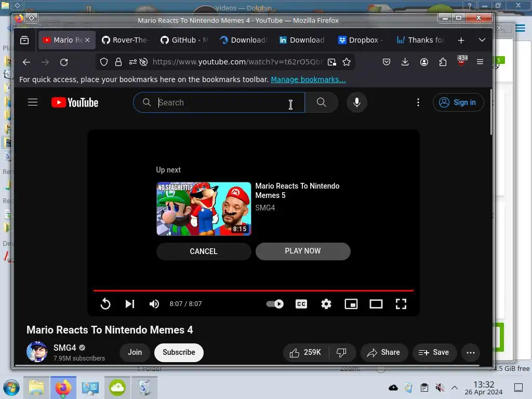Toggle autoplay switch in player
This screenshot has height=399, width=532.
[x=275, y=303]
